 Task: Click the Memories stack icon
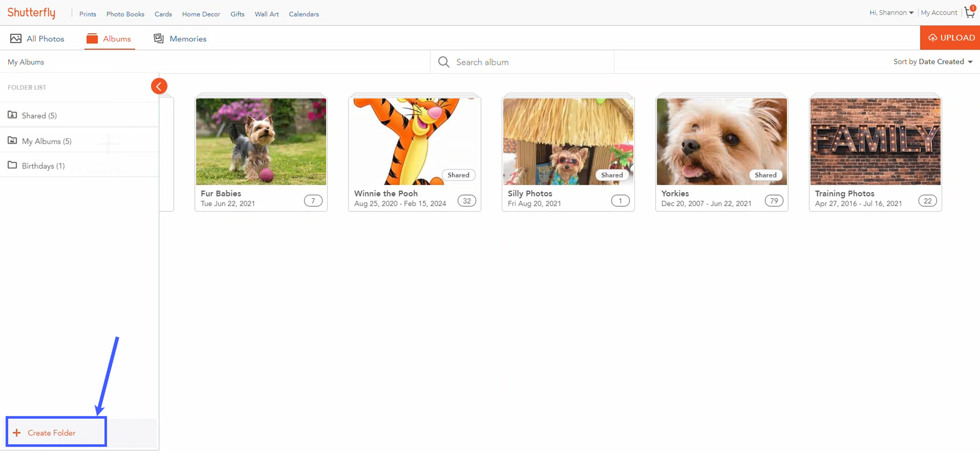tap(159, 38)
